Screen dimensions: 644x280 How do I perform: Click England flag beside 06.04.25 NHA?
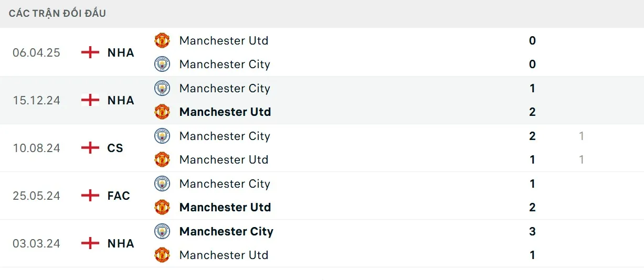coord(90,52)
